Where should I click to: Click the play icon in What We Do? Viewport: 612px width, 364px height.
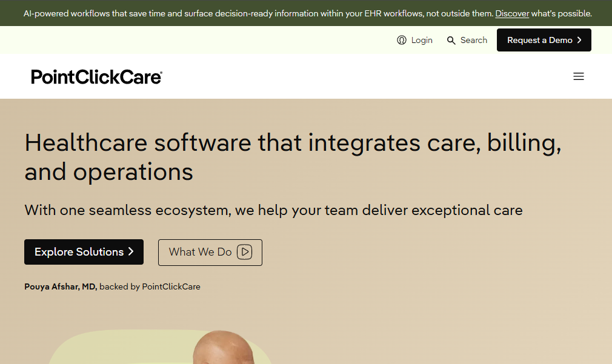pos(245,252)
